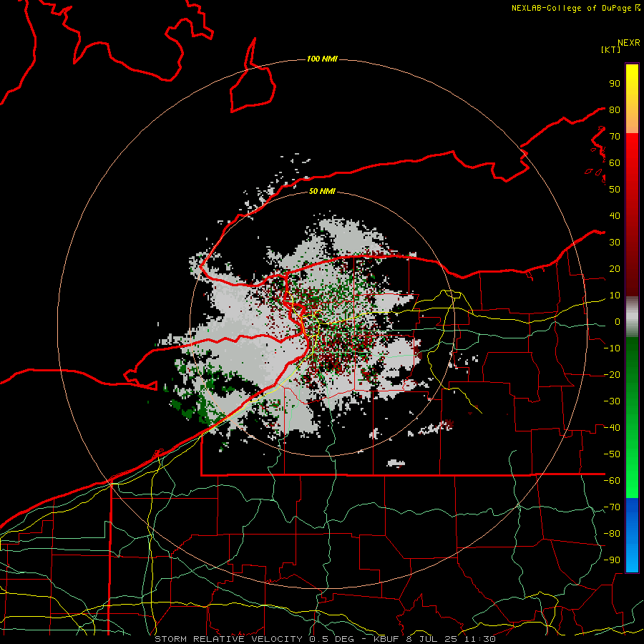Click the 50 value on velocity scale
644x644 pixels.
pyautogui.click(x=615, y=190)
